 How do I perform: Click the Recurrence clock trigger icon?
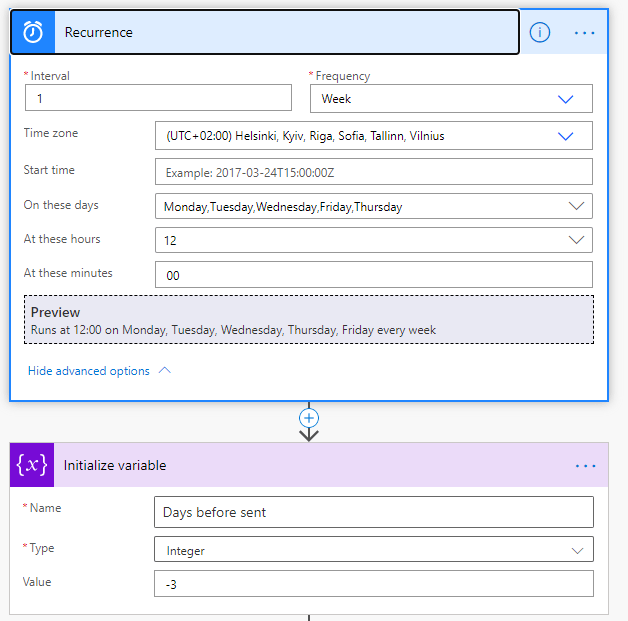[33, 32]
